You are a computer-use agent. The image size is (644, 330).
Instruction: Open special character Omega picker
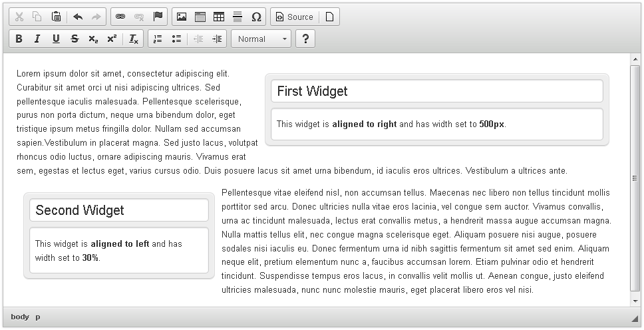(256, 17)
